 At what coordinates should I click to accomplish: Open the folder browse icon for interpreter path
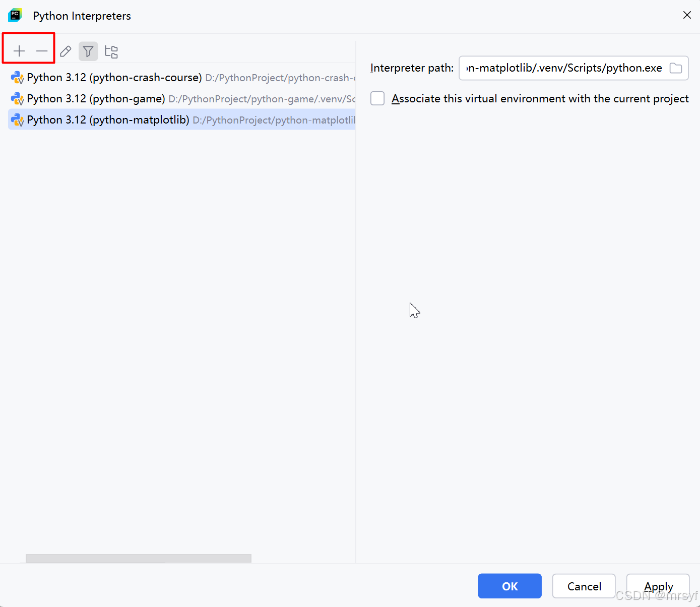coord(676,68)
